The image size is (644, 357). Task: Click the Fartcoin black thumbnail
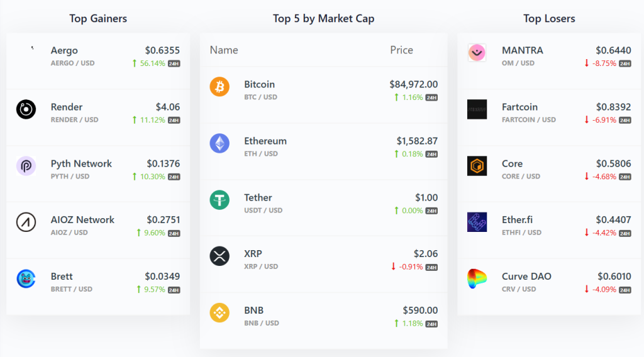pos(477,109)
